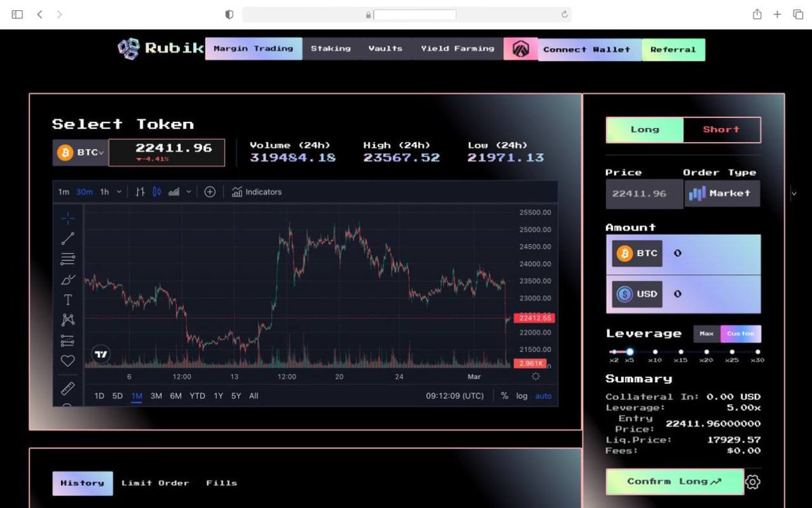Switch the trade direction to Short

(x=721, y=129)
